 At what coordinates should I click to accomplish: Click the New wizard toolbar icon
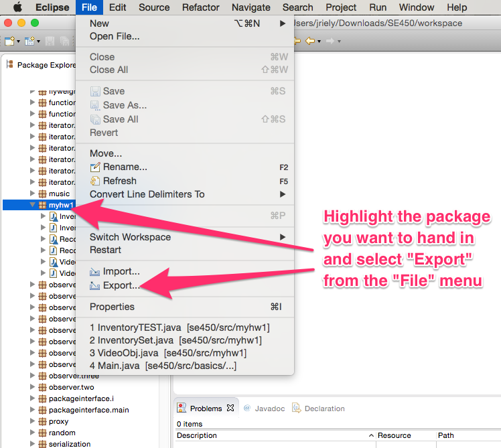coord(9,41)
